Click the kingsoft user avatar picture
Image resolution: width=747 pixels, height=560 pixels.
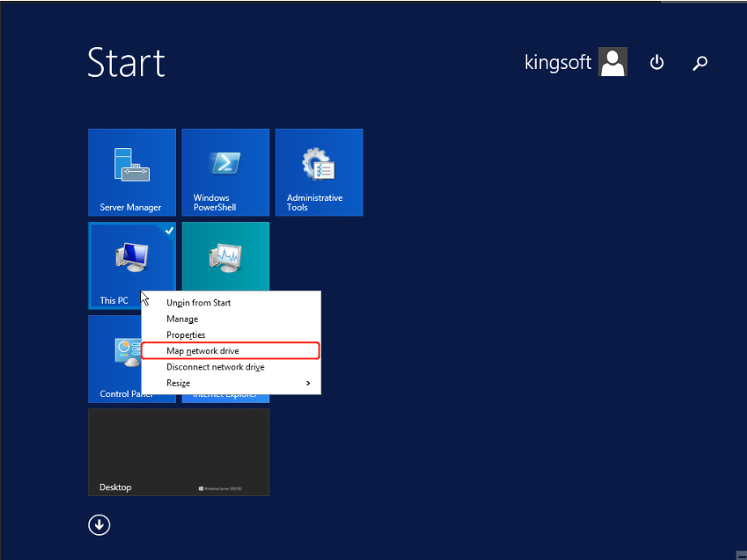point(612,62)
